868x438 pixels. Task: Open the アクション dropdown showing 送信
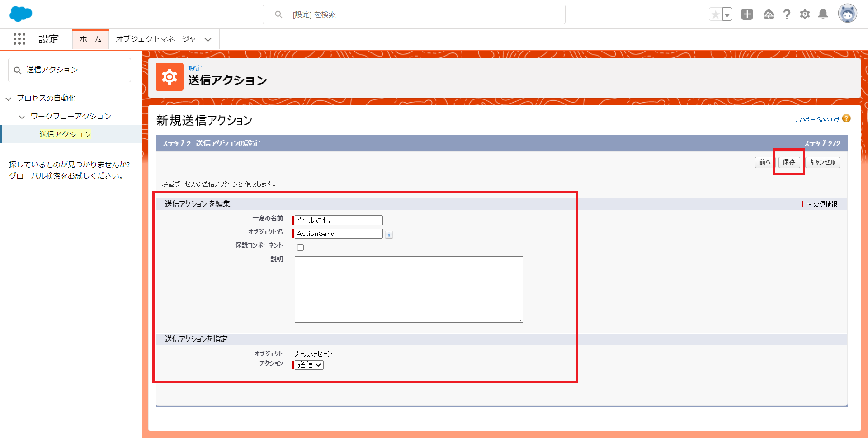(x=309, y=365)
